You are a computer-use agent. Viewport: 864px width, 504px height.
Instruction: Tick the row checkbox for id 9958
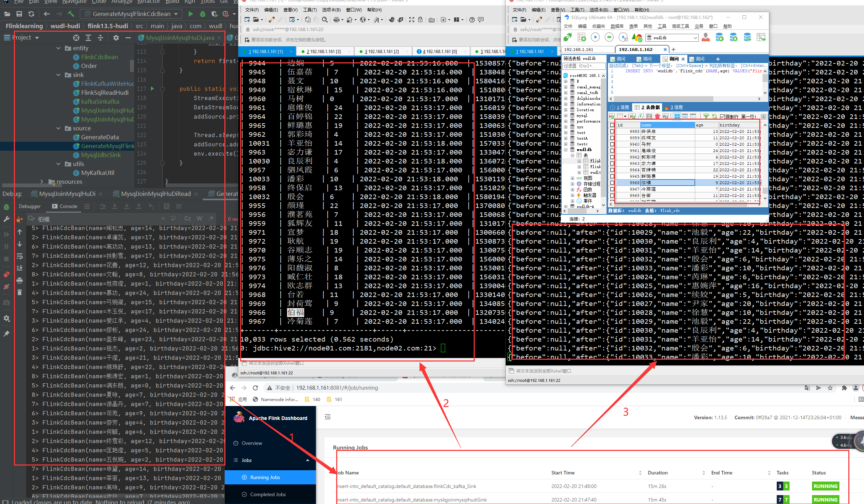coord(612,131)
